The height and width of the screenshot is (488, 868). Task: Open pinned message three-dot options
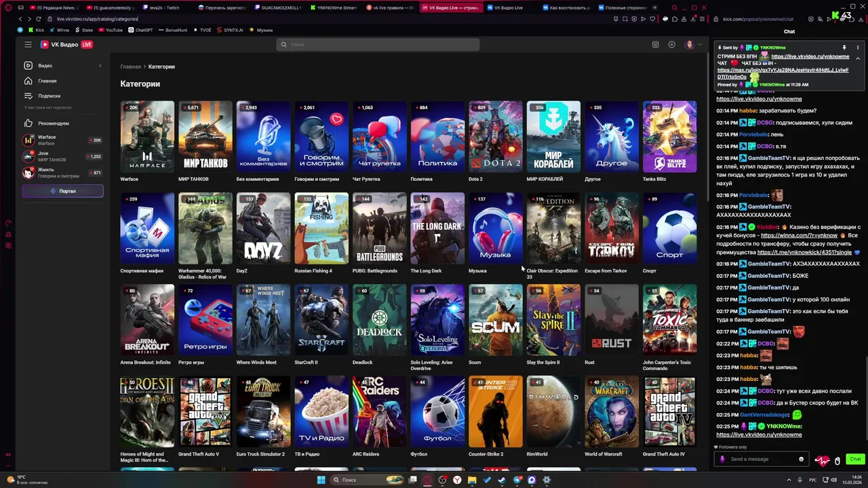pos(858,47)
